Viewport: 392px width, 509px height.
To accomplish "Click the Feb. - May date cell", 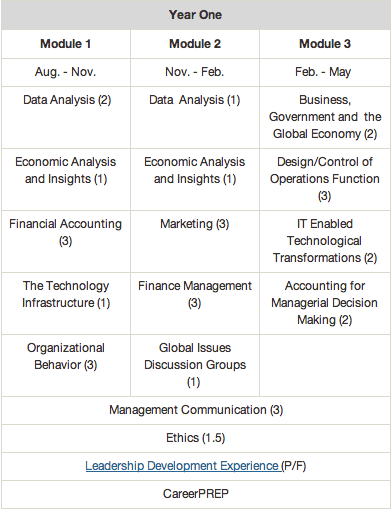I will [x=325, y=72].
